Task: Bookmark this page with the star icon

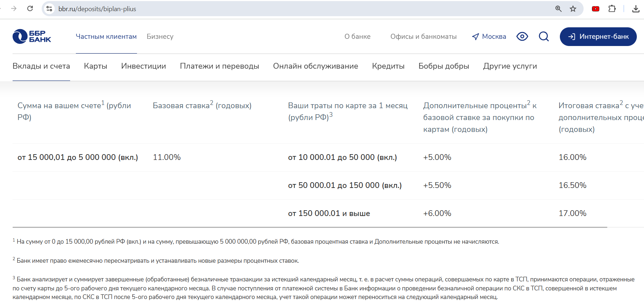Action: coord(573,9)
